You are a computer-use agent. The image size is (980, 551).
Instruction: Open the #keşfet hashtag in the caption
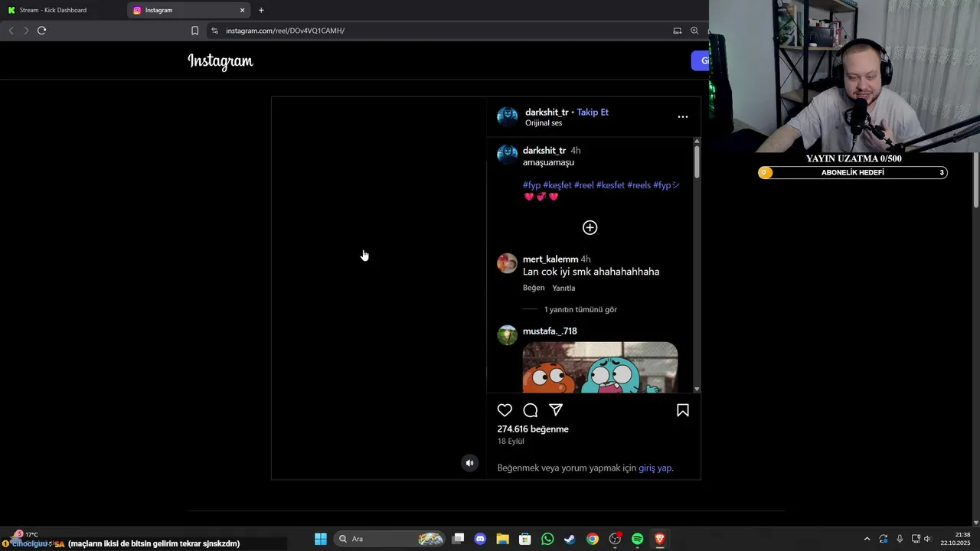(557, 185)
